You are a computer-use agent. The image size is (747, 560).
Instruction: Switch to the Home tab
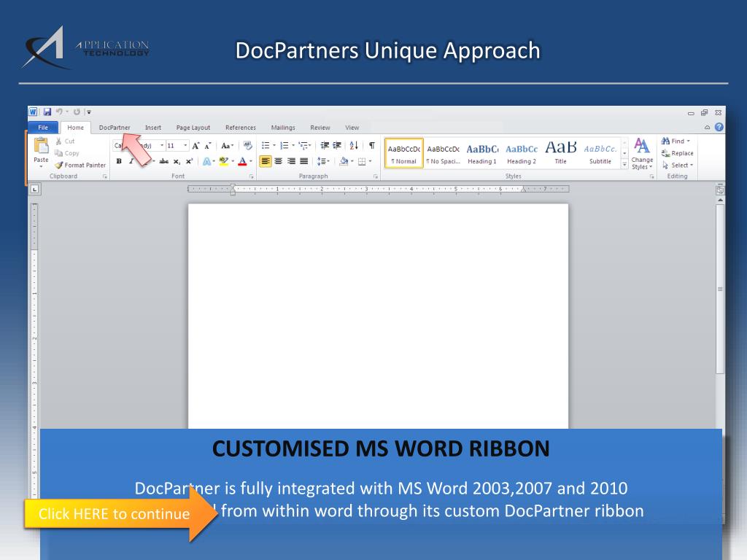pos(75,128)
